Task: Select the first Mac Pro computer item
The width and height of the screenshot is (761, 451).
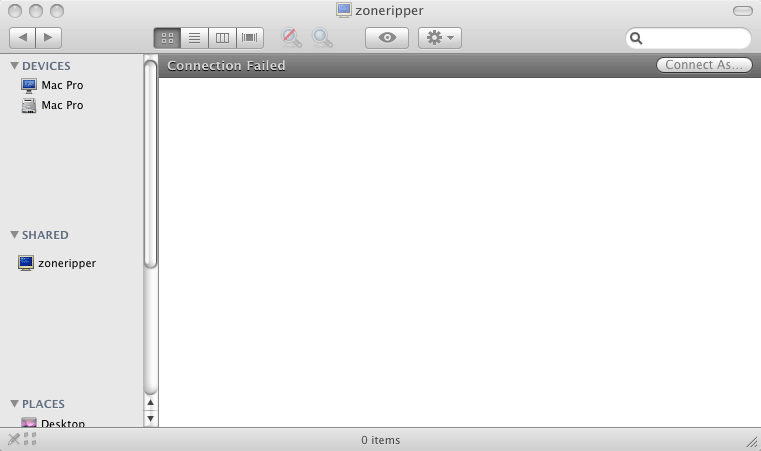Action: tap(52, 85)
